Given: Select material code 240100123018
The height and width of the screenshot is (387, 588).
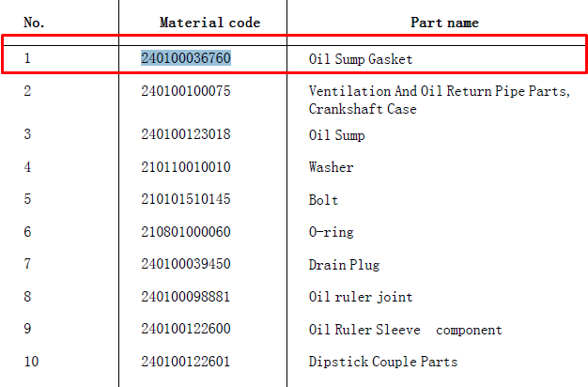Looking at the screenshot, I should click(186, 134).
